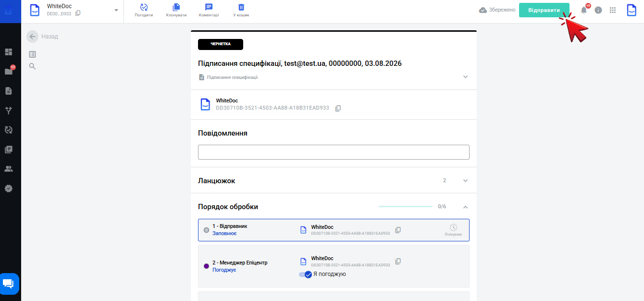The height and width of the screenshot is (301, 644).
Task: Expand the document title section chevron
Action: [465, 77]
